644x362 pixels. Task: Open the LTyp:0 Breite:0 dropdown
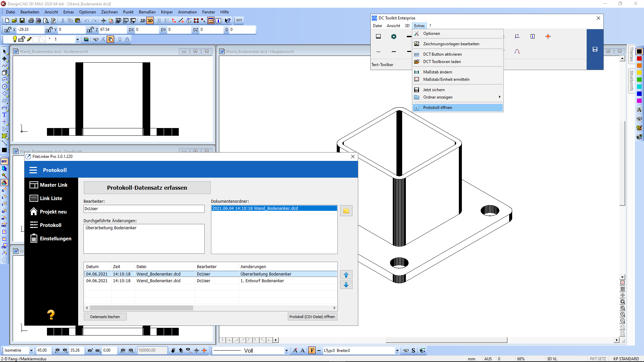397,351
